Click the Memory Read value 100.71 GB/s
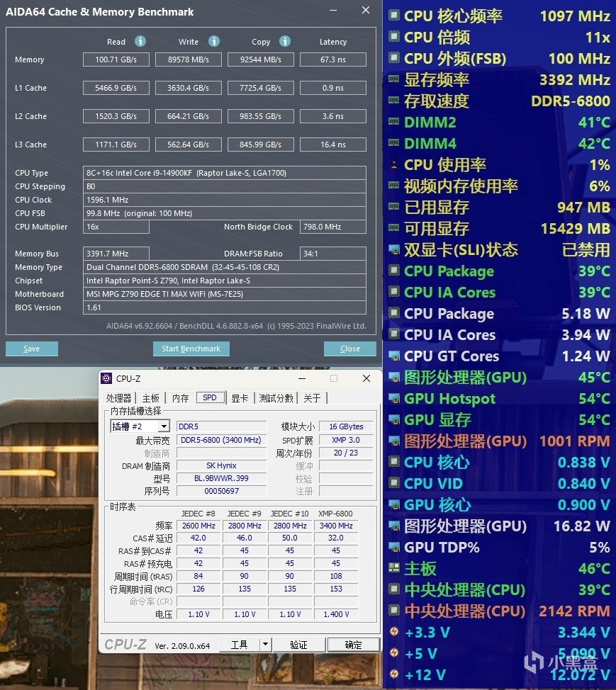616x690 pixels. 116,60
